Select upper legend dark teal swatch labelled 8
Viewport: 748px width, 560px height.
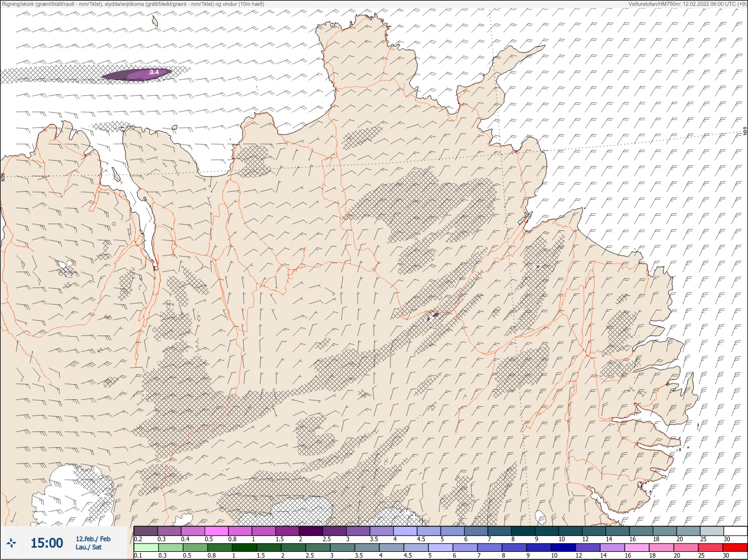click(x=524, y=531)
